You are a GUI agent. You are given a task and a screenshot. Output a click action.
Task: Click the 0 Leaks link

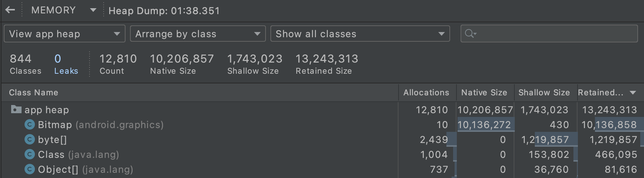coord(66,64)
